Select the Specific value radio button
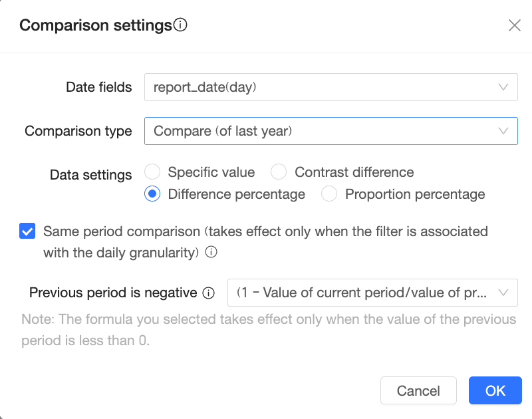Viewport: 532px width, 419px height. coord(152,172)
